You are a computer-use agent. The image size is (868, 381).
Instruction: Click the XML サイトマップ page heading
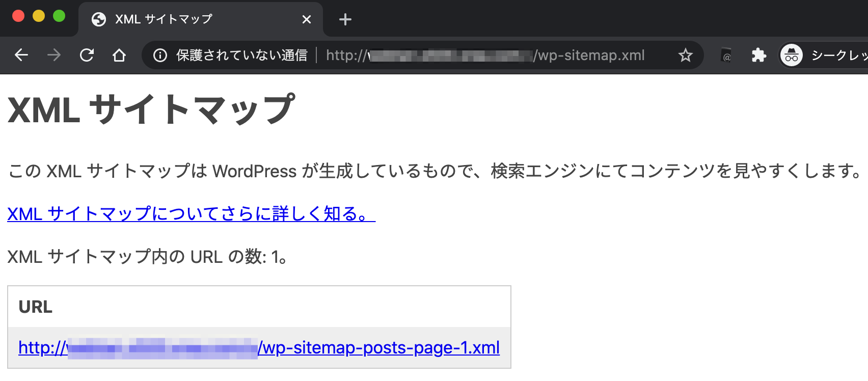pyautogui.click(x=151, y=110)
